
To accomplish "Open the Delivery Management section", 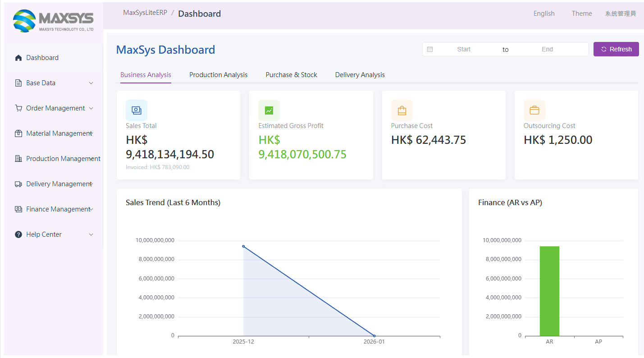I will (x=54, y=184).
